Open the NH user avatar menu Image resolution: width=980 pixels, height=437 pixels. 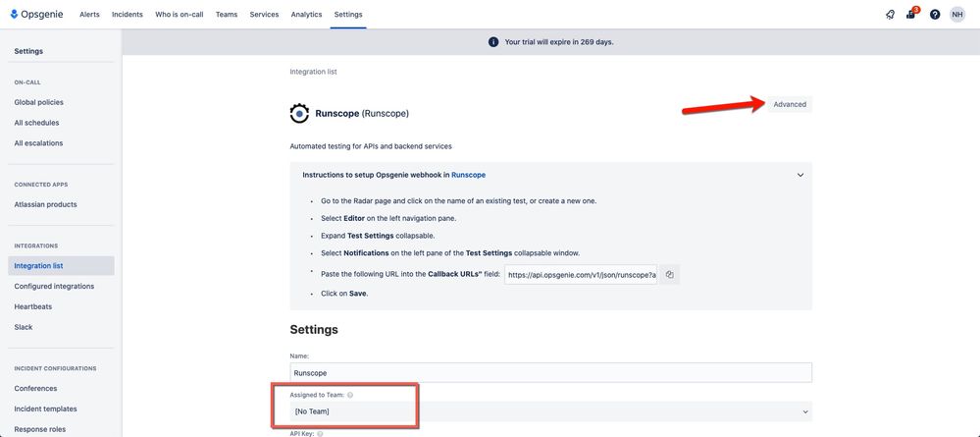click(956, 15)
